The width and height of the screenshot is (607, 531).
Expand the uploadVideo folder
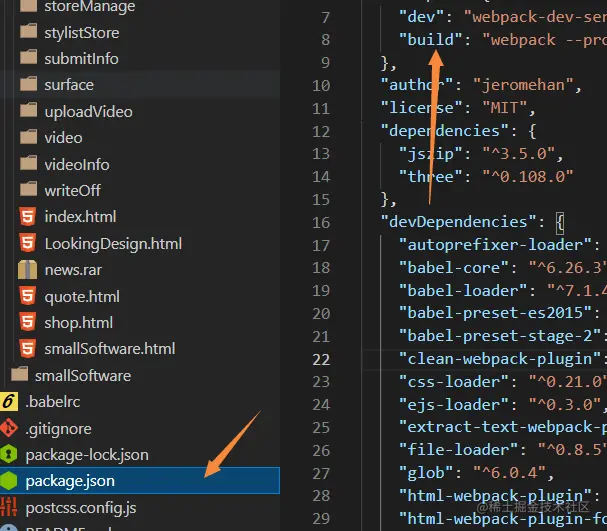tap(88, 112)
